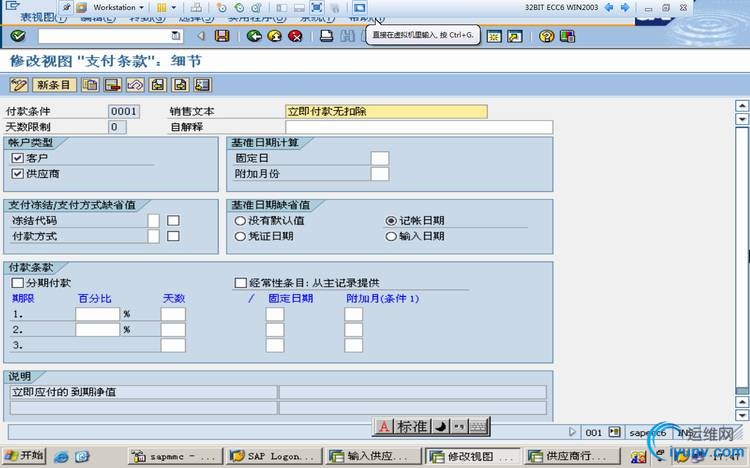
Task: Switch to the 供应商行 taskbar window
Action: click(571, 456)
